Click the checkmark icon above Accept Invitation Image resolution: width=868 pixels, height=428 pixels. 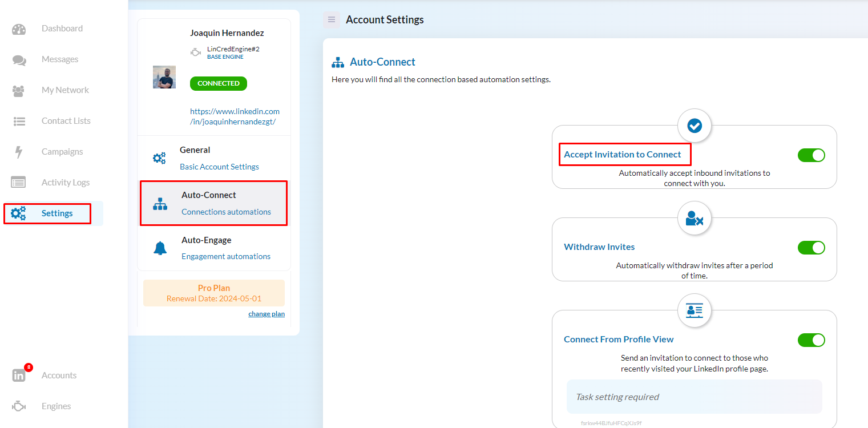click(695, 126)
